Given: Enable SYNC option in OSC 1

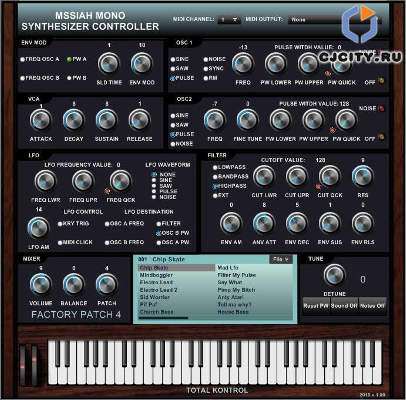Looking at the screenshot, I should pyautogui.click(x=214, y=69).
